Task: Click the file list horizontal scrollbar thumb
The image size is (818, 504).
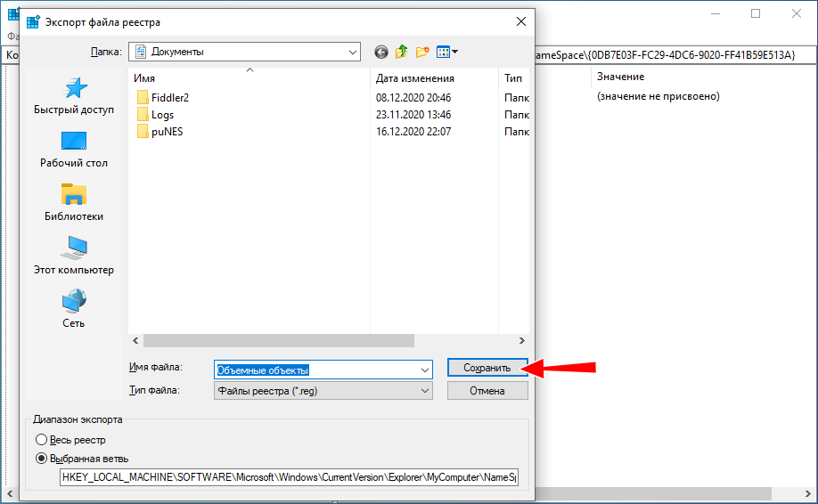Action: [x=279, y=340]
